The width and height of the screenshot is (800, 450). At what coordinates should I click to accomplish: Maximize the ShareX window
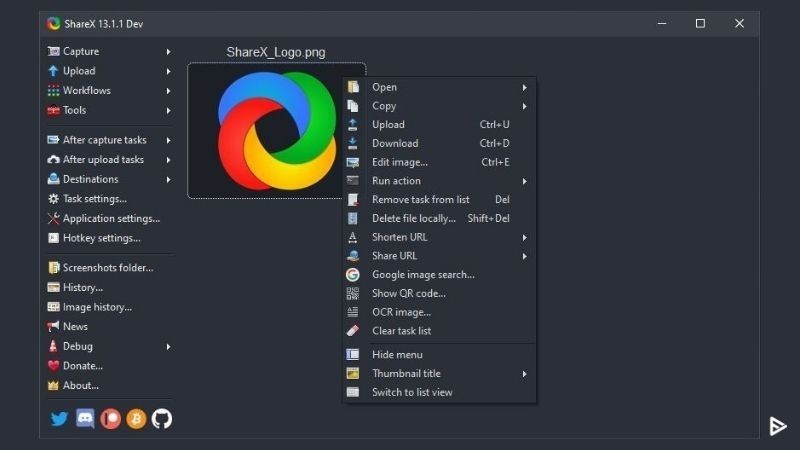point(701,23)
